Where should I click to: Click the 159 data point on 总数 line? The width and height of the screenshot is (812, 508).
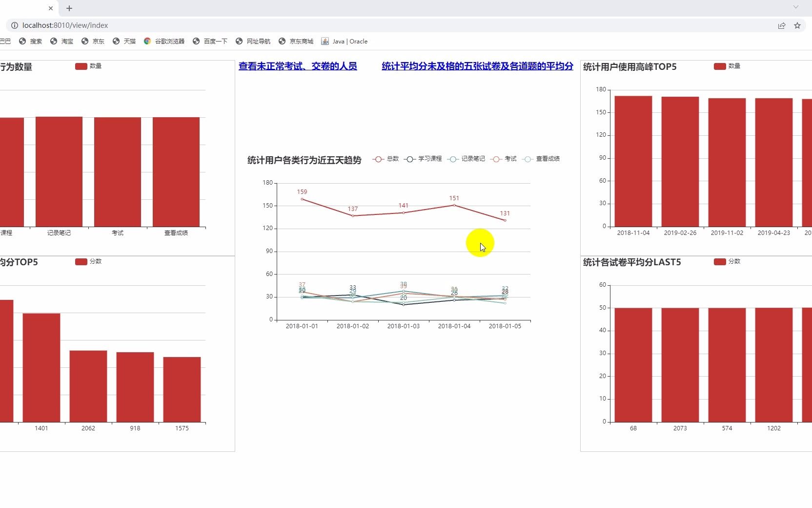point(302,199)
